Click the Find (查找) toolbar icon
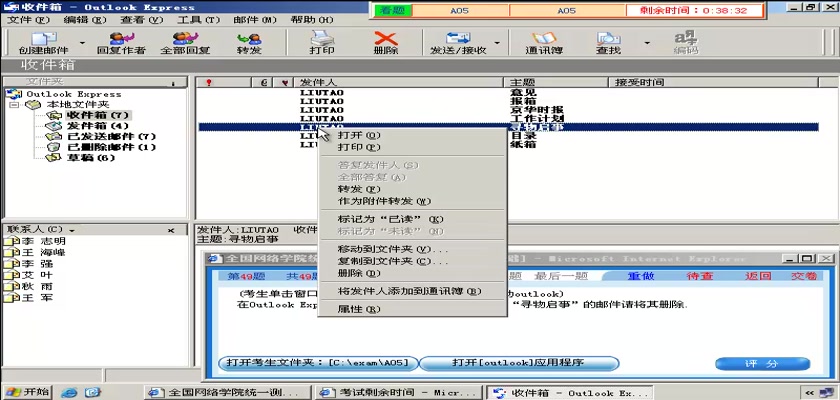Image resolution: width=840 pixels, height=400 pixels. (608, 43)
